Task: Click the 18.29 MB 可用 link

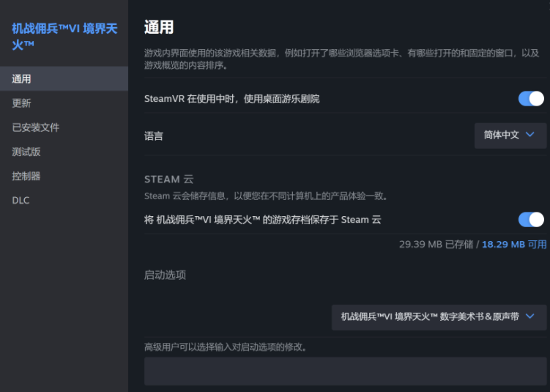Action: [x=514, y=244]
